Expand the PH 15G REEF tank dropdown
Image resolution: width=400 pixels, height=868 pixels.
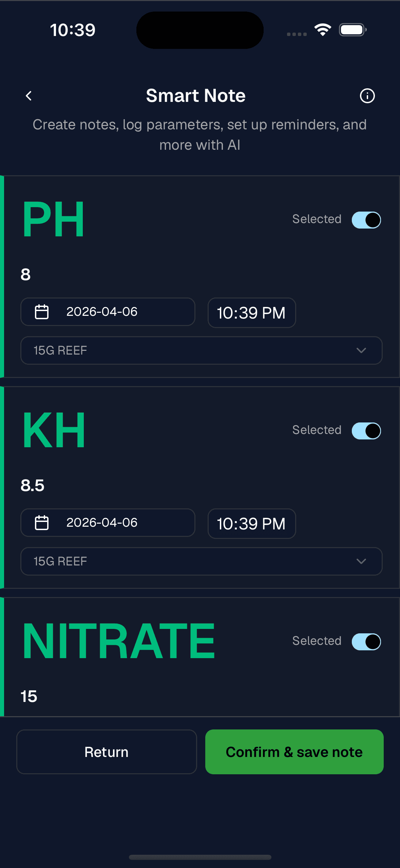click(201, 350)
